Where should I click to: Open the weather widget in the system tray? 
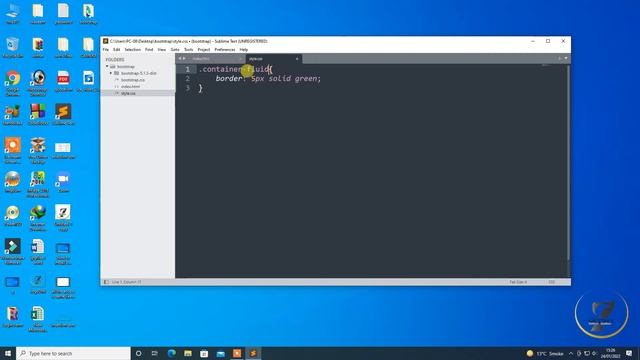pyautogui.click(x=545, y=353)
